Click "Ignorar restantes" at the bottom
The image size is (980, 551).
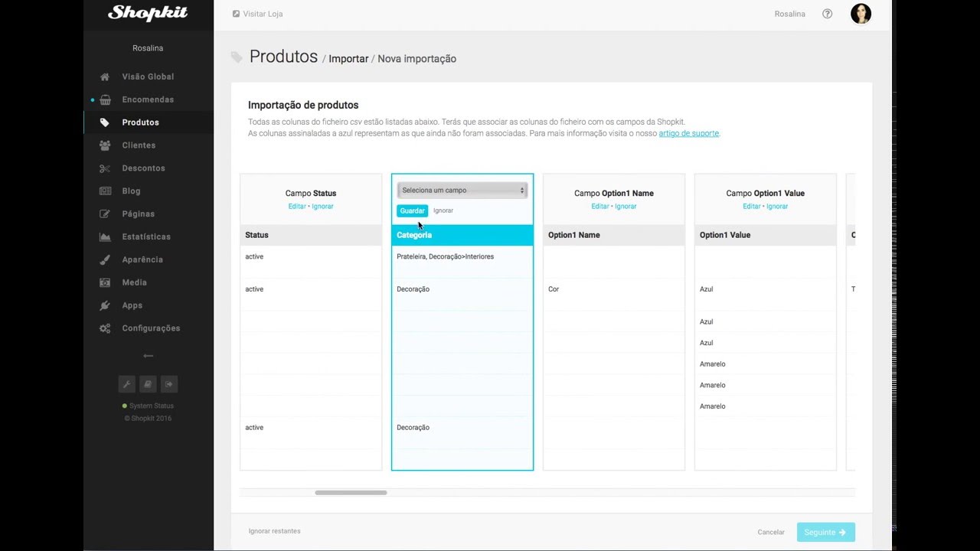click(x=274, y=531)
